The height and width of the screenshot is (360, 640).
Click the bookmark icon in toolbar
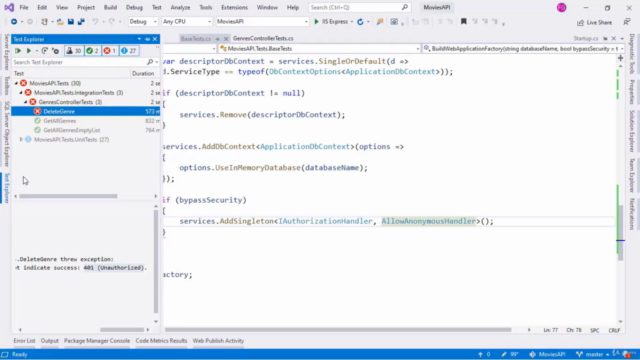pyautogui.click(x=464, y=22)
